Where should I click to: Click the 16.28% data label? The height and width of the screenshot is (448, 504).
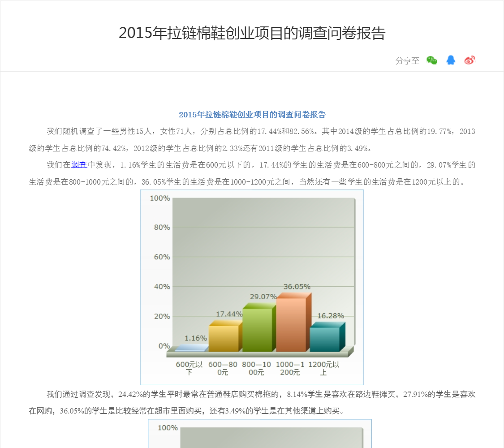coord(331,316)
